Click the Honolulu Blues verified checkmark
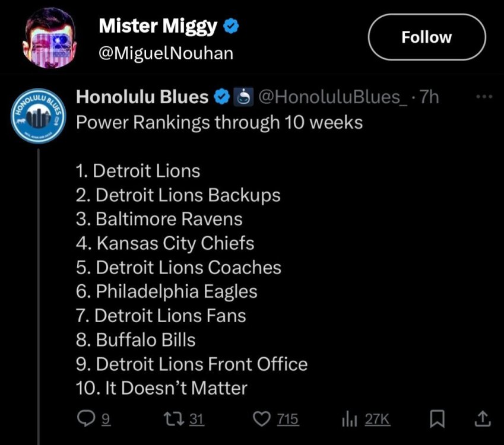 222,97
